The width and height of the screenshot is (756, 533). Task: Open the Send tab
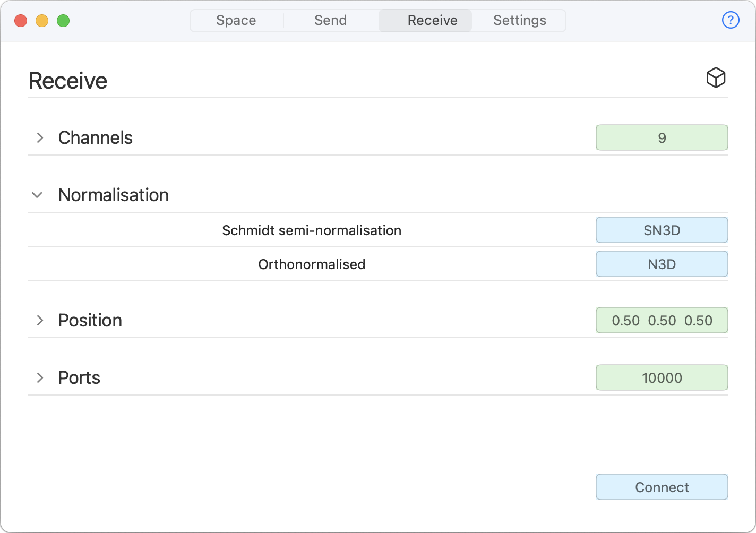click(x=330, y=21)
